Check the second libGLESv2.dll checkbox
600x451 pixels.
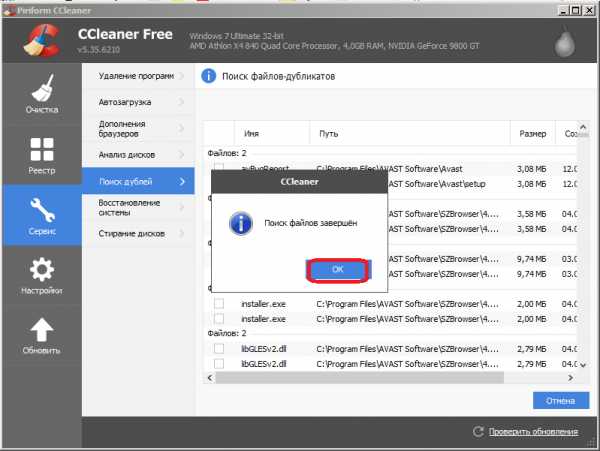pos(219,363)
